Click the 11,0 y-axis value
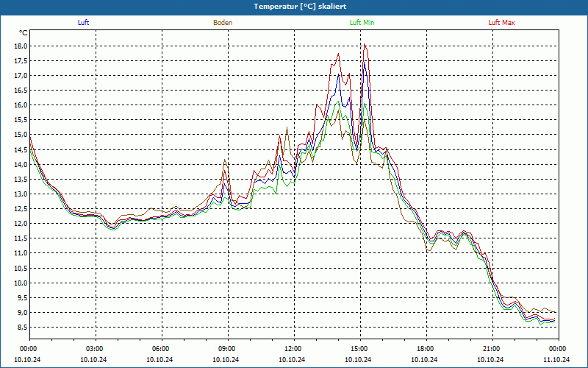The height and width of the screenshot is (368, 588). 21,253
